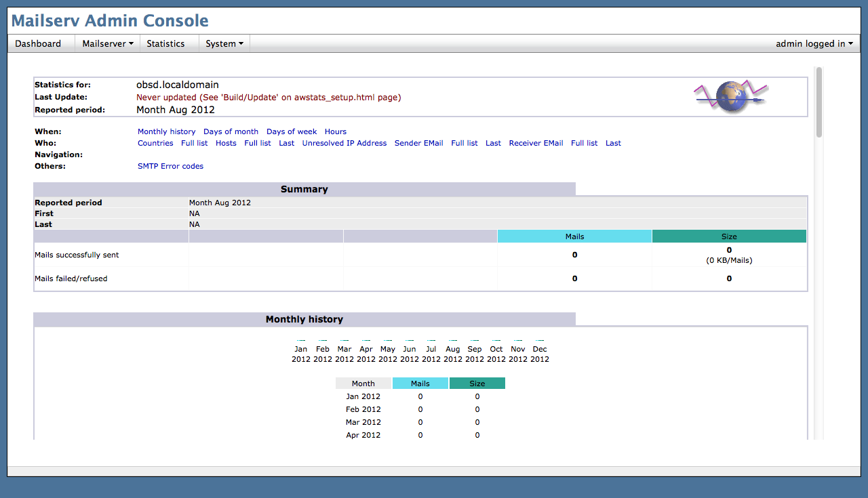This screenshot has height=498, width=868.
Task: Click the Month column header in history table
Action: coord(363,383)
